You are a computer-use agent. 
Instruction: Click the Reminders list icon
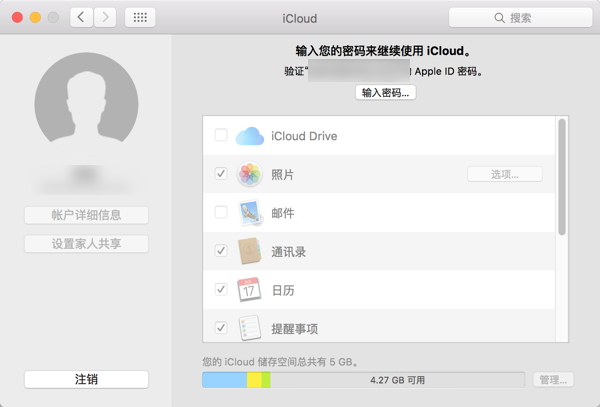249,327
